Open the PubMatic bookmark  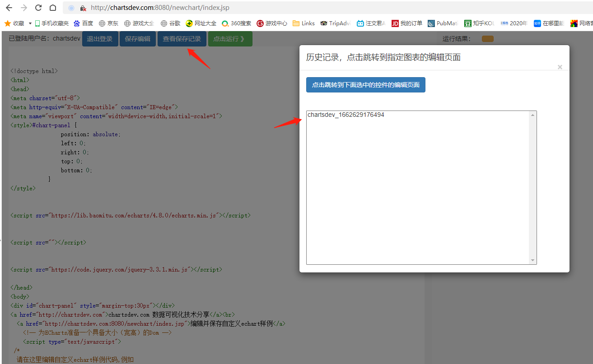point(443,23)
